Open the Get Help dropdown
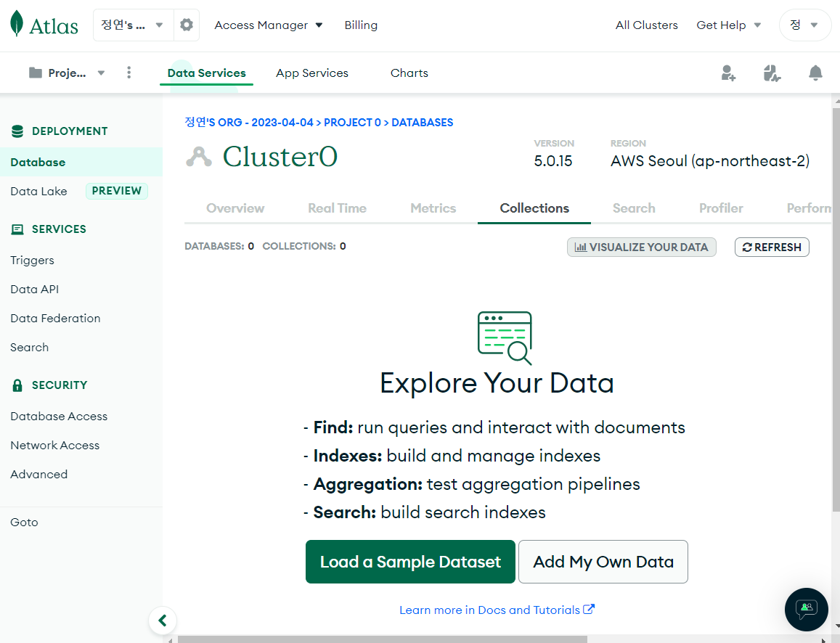Screen dimensions: 840x643 729,25
